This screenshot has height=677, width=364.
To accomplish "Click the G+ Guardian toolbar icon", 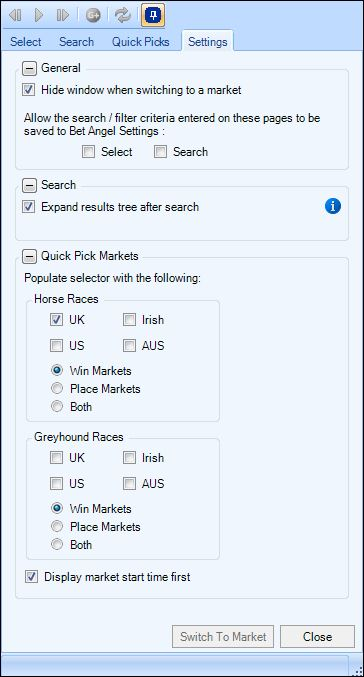I will click(93, 16).
